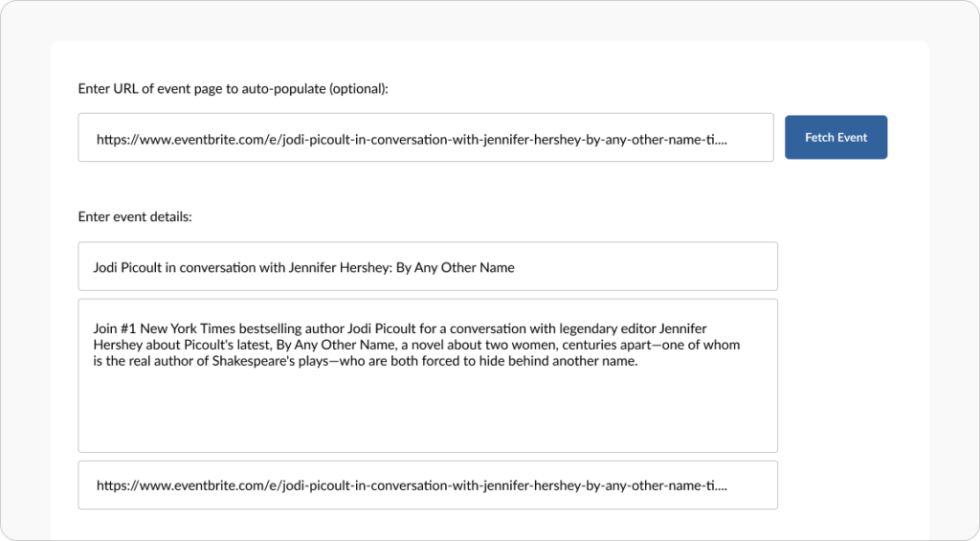Screen dimensions: 980x541
Task: Click the 'Enter event details:' label
Action: (x=135, y=216)
